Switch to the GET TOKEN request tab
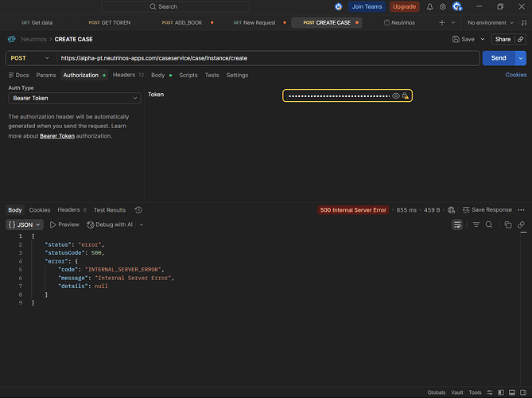This screenshot has width=532, height=398. (110, 23)
